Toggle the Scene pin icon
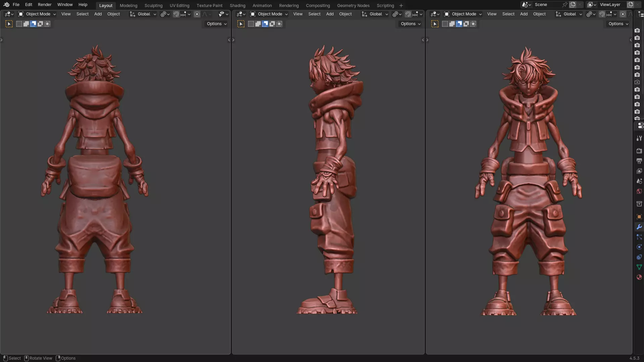This screenshot has width=644, height=362. coord(565,5)
